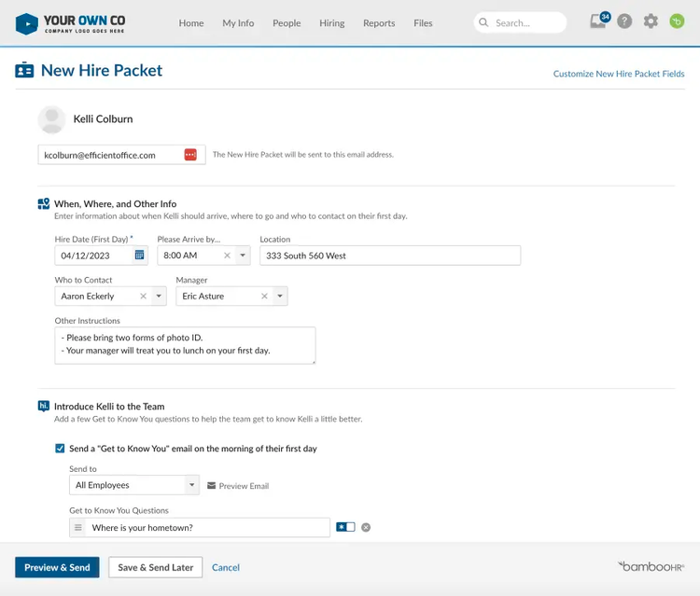
Task: Remove the hometown question with the X icon
Action: (366, 527)
